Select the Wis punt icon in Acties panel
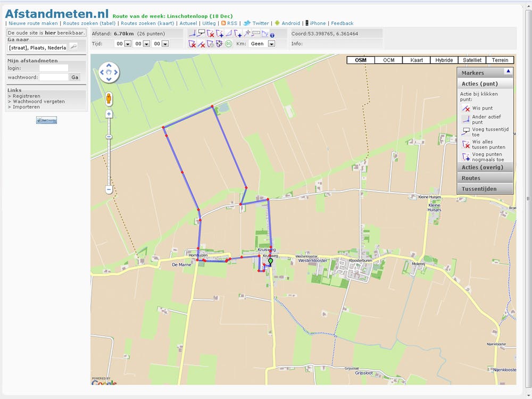Screen dimensions: 532x399 point(465,108)
